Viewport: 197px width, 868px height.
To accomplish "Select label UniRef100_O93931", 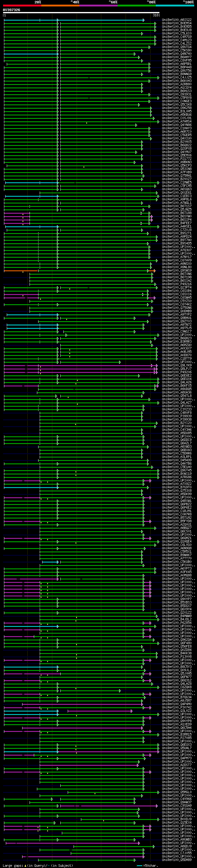I will [x=177, y=94].
